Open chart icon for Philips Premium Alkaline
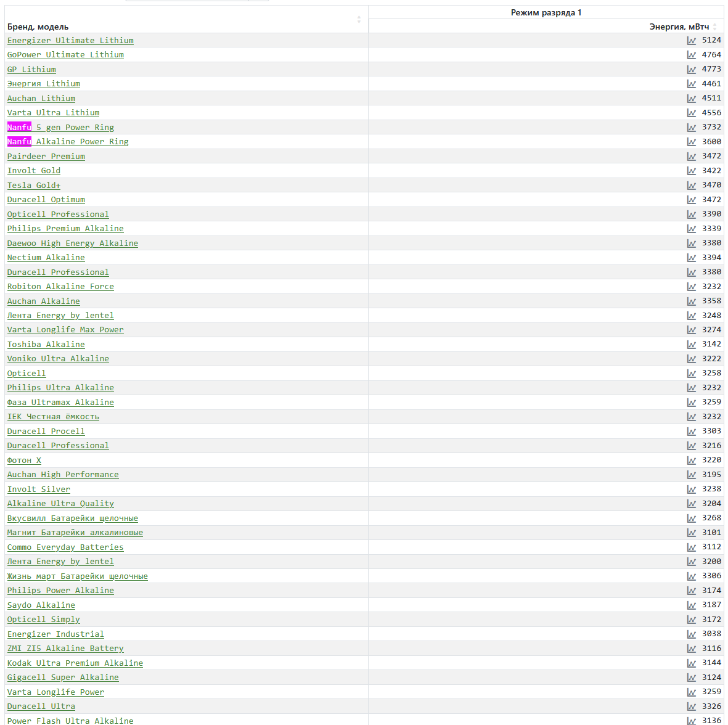 coord(691,229)
